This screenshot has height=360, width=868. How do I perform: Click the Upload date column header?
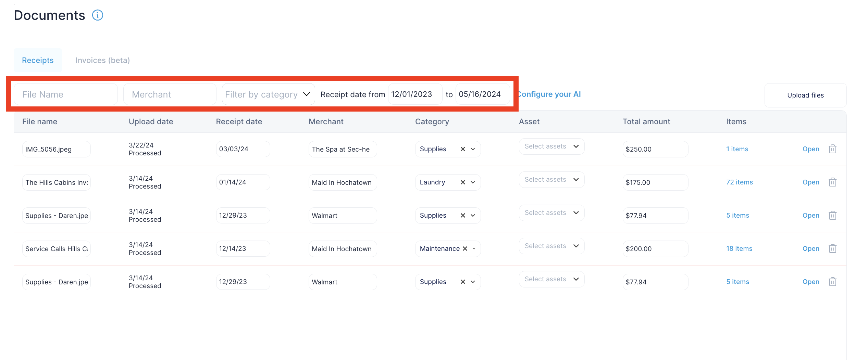pos(151,121)
